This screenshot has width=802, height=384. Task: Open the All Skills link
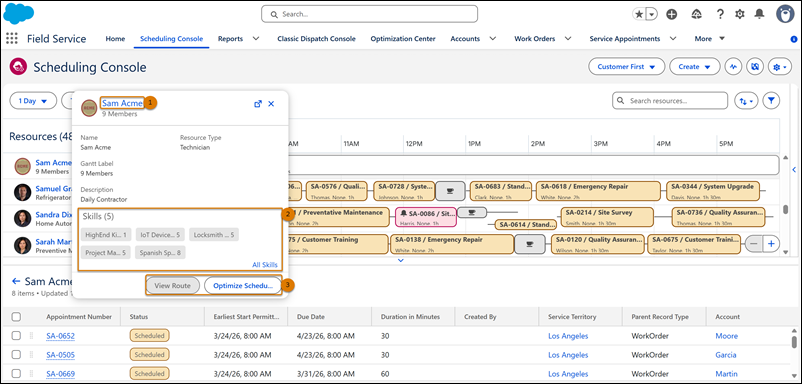[x=265, y=265]
